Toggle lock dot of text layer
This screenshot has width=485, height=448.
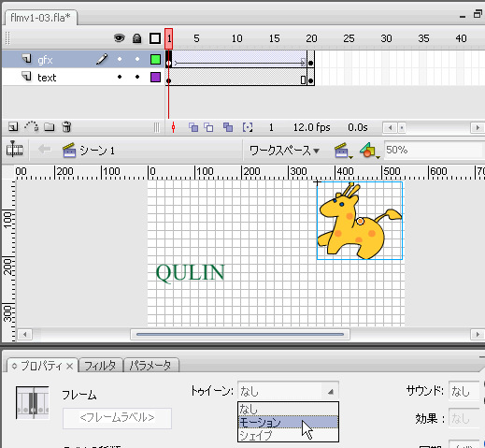click(137, 77)
